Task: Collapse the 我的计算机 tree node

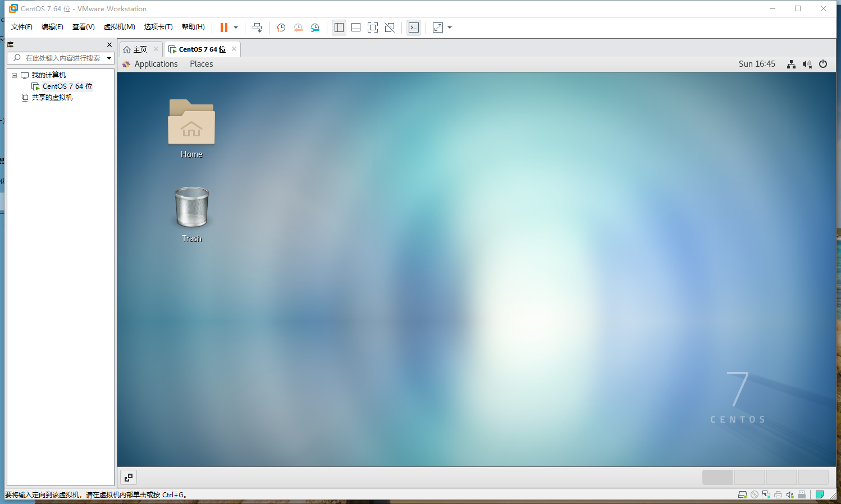Action: (x=14, y=75)
